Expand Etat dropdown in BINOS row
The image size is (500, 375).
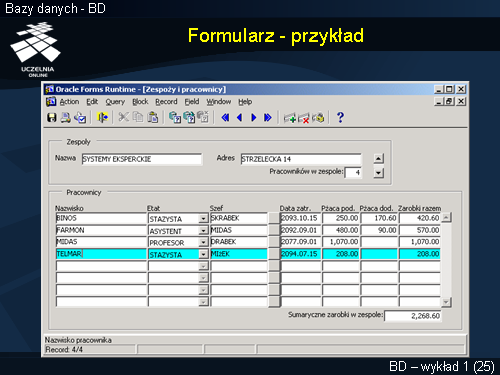tap(203, 219)
